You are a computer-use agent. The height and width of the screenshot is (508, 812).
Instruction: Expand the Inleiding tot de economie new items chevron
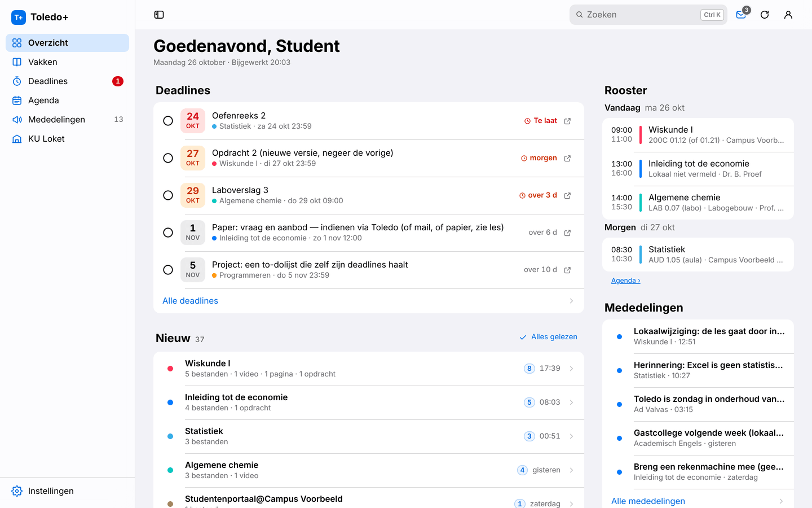click(571, 402)
